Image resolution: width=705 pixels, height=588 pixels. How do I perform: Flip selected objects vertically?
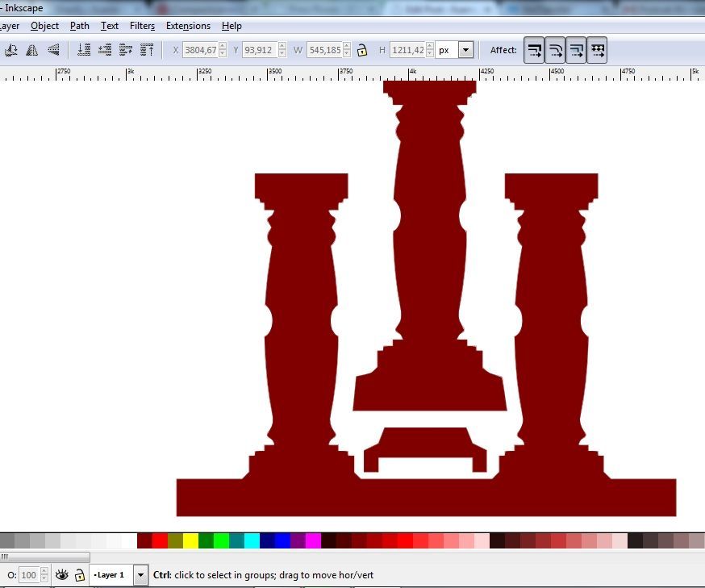click(x=53, y=50)
